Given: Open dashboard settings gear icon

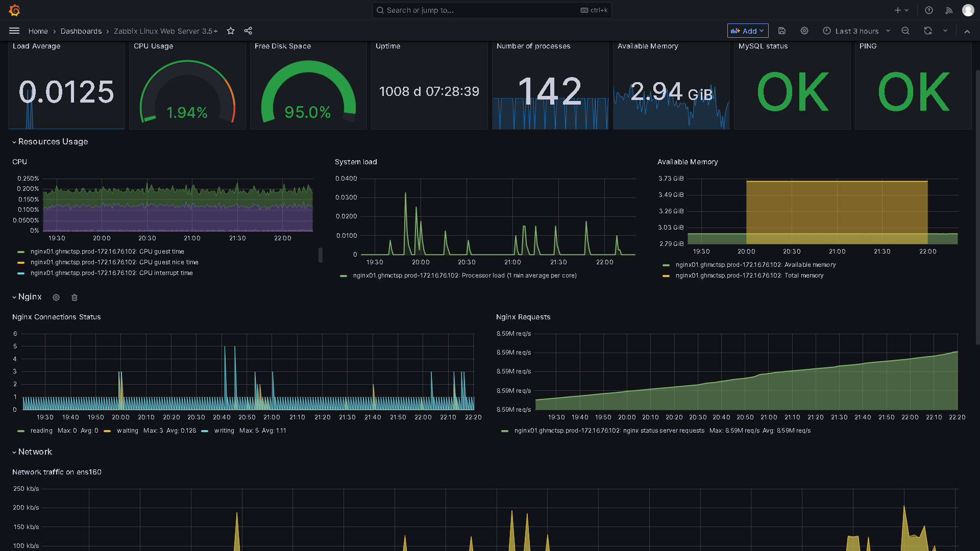Looking at the screenshot, I should [804, 31].
